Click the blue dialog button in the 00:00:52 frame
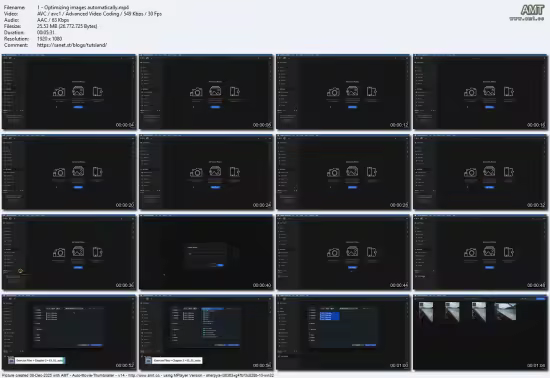The image size is (550, 378). [96, 345]
